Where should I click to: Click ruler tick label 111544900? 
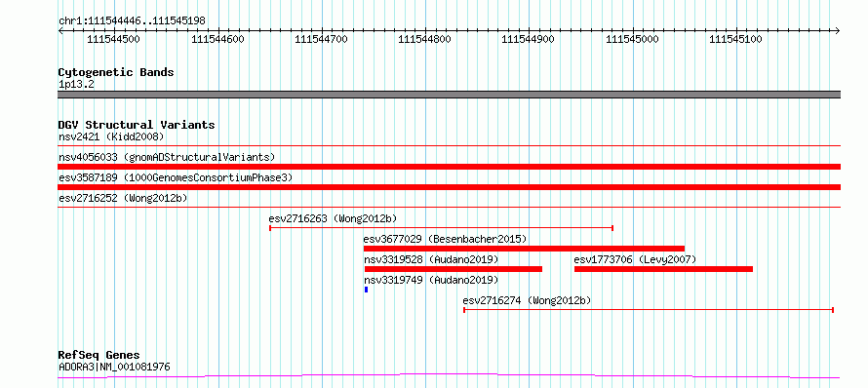click(x=528, y=39)
